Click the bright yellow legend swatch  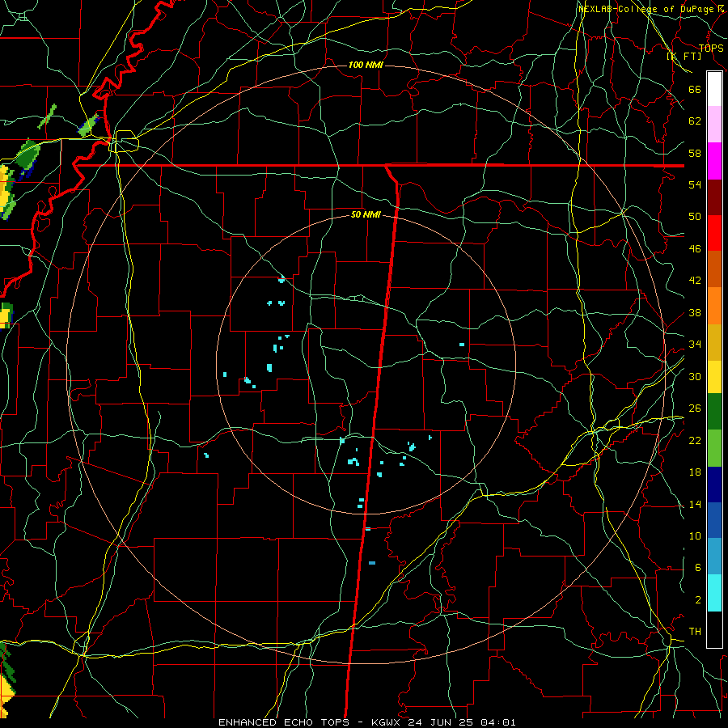coord(714,376)
